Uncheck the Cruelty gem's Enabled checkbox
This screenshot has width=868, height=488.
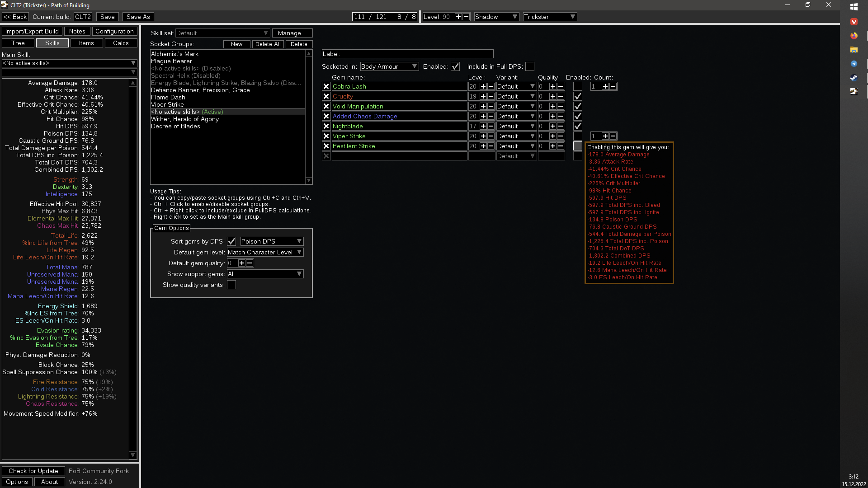(x=577, y=96)
